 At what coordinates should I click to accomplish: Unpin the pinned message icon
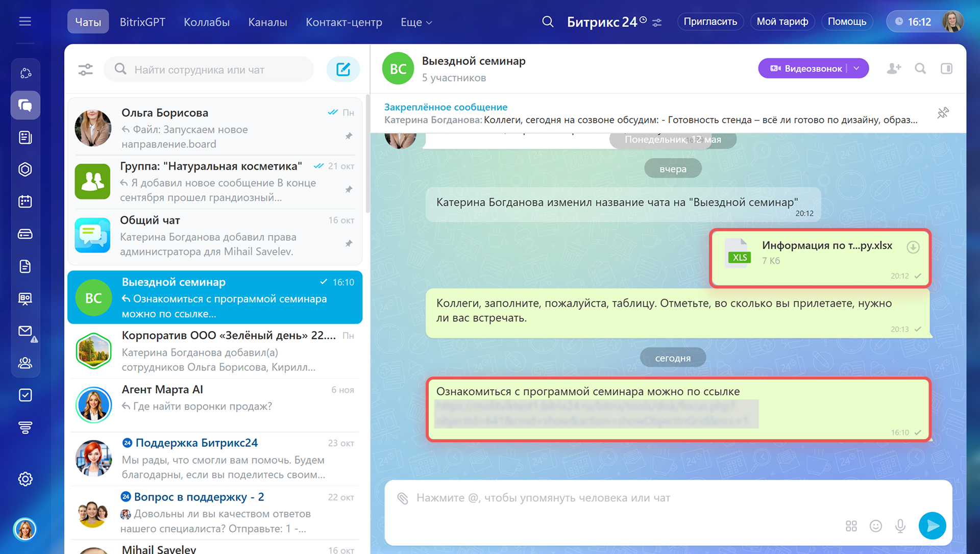point(943,113)
